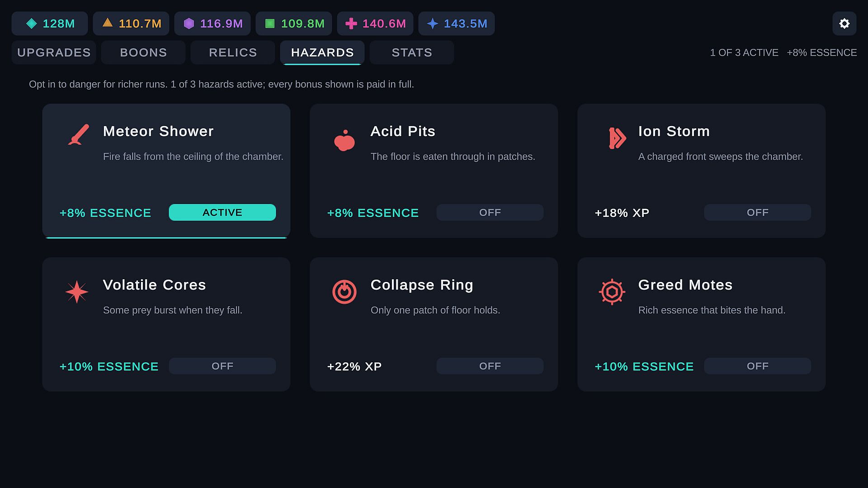Click the Meteor Shower hazard icon

point(78,135)
